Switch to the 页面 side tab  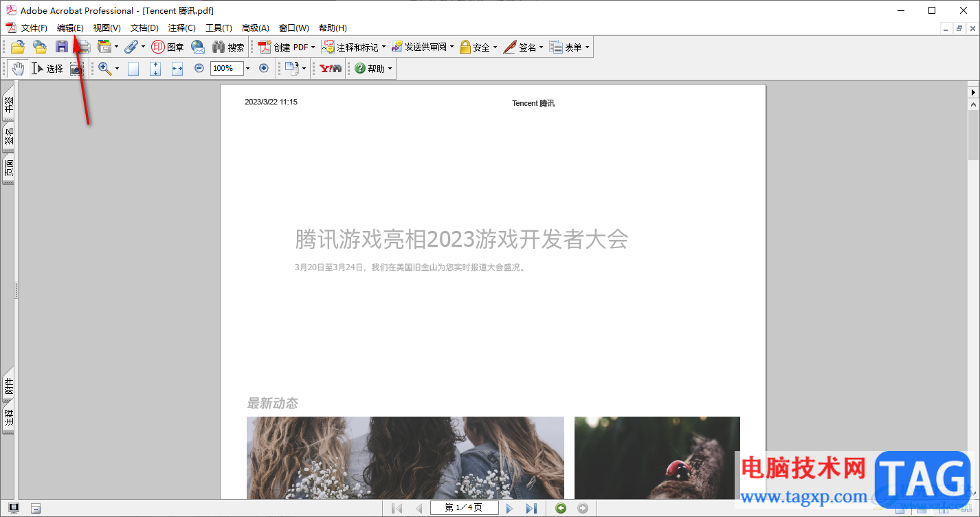point(9,169)
